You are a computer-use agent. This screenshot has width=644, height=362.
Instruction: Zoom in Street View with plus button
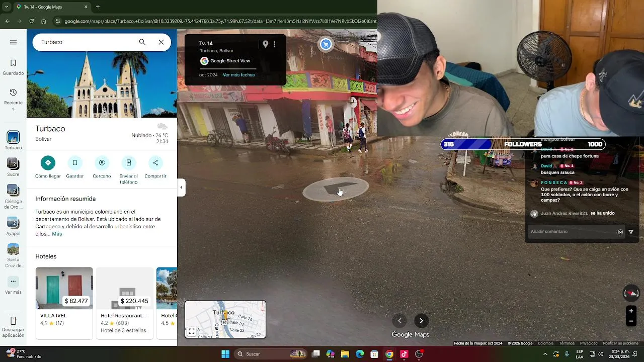[631, 311]
